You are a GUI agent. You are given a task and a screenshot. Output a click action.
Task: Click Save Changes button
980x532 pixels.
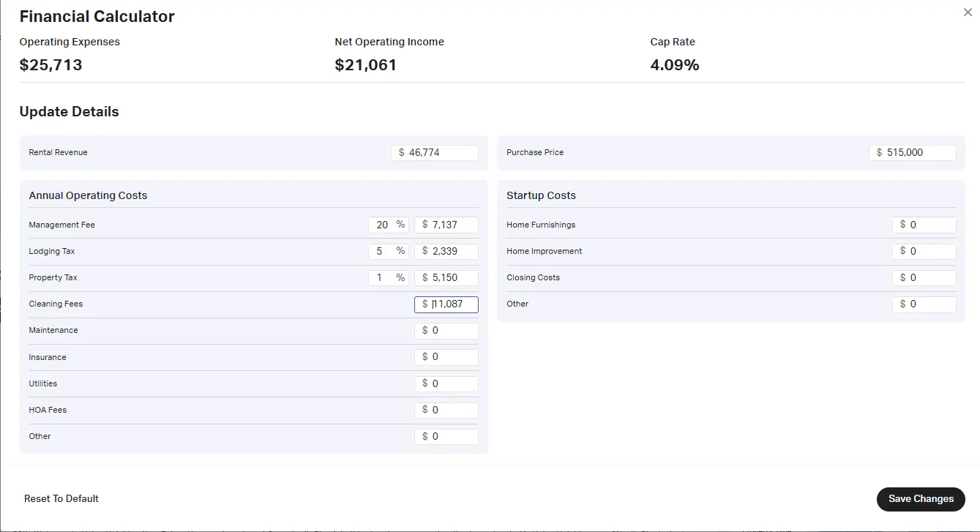coord(921,499)
